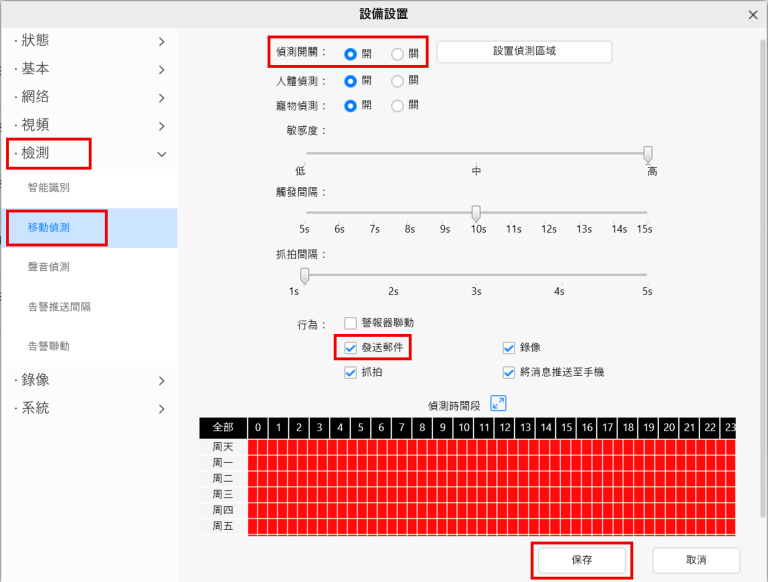Turn off 偵測開關 with 關 radio
768x582 pixels.
pyautogui.click(x=398, y=54)
